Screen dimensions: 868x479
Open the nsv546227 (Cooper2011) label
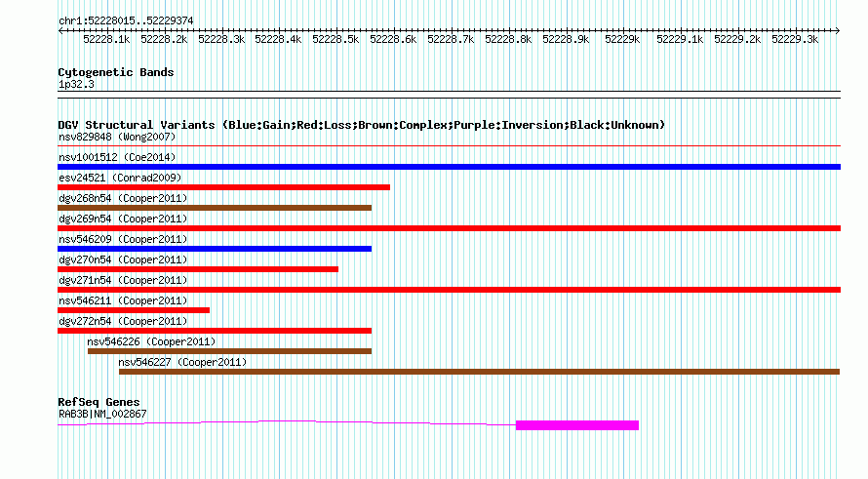[182, 362]
